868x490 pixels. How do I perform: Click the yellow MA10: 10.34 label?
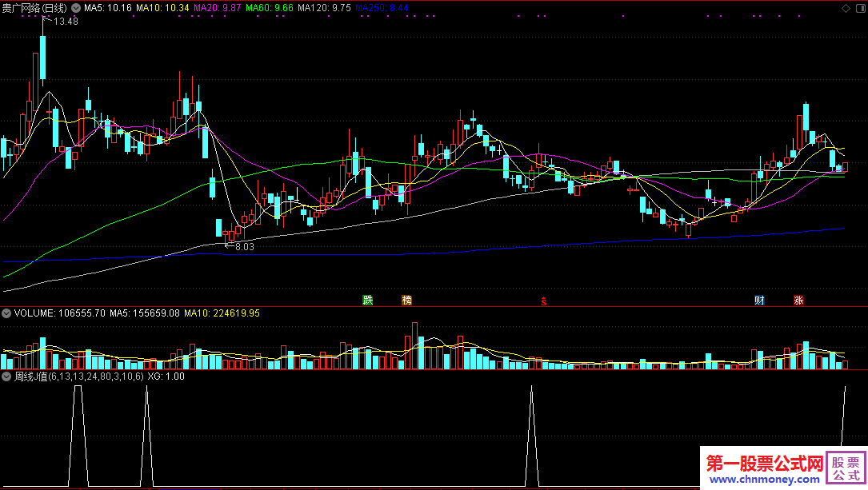(162, 8)
